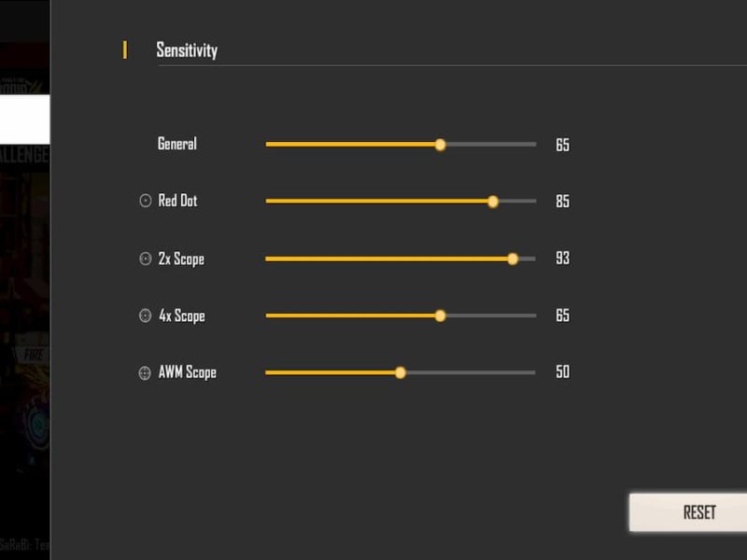Click the AWM Scope label text

coord(190,371)
